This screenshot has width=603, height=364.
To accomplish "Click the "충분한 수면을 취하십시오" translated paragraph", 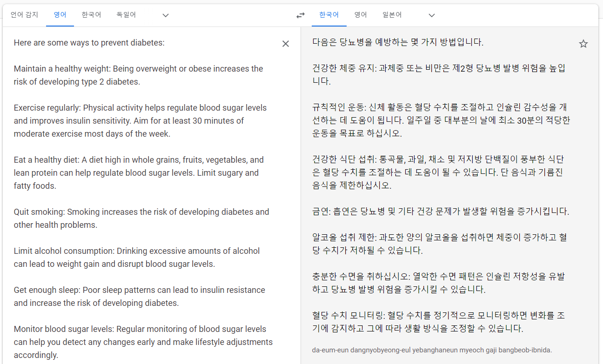I will (439, 283).
